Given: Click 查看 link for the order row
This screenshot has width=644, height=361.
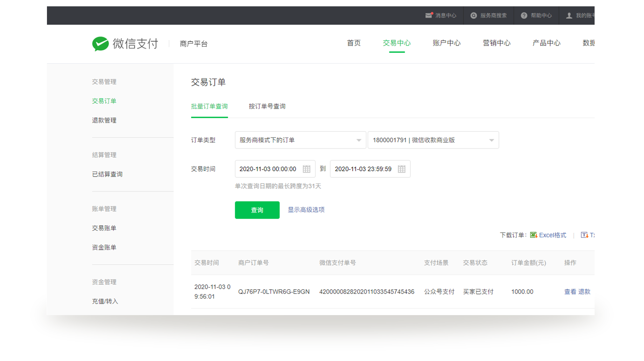Looking at the screenshot, I should (x=570, y=292).
